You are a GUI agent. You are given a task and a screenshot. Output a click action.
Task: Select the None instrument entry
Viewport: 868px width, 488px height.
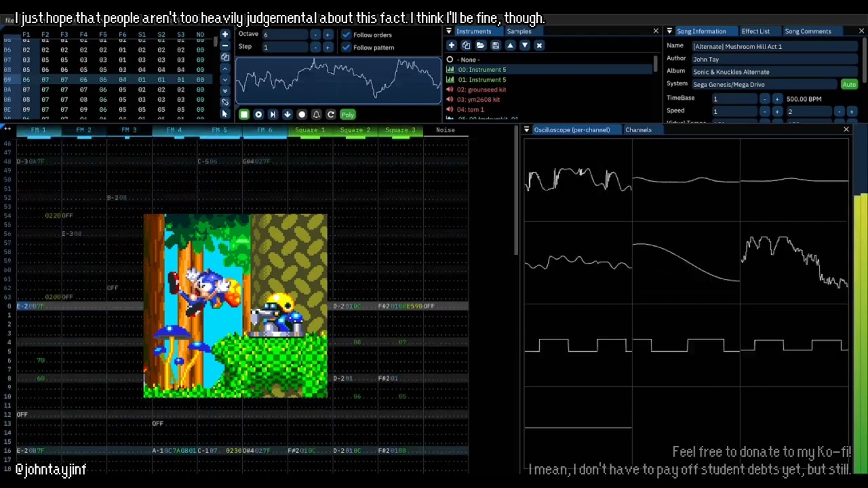click(x=549, y=60)
